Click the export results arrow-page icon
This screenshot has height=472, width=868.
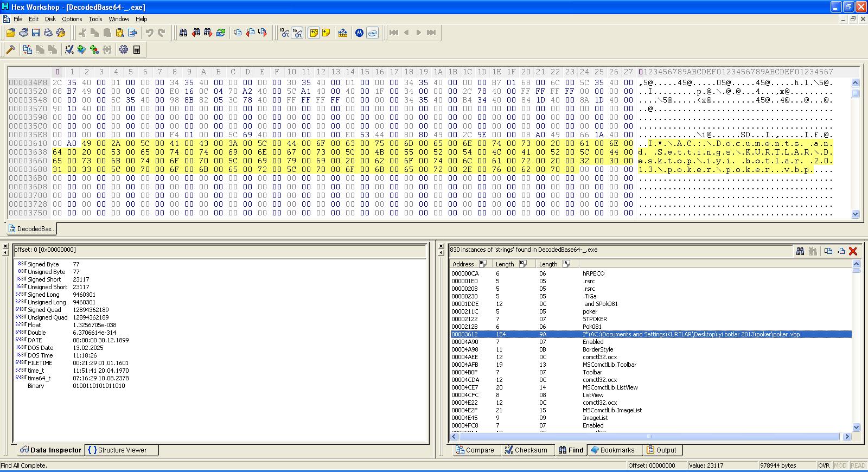pyautogui.click(x=841, y=251)
